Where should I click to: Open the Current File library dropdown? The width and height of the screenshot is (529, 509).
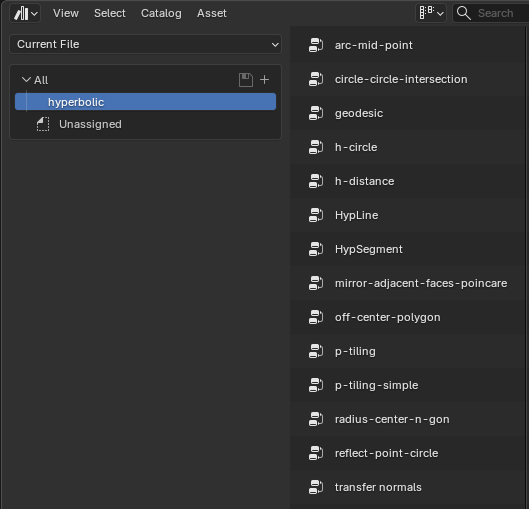145,44
